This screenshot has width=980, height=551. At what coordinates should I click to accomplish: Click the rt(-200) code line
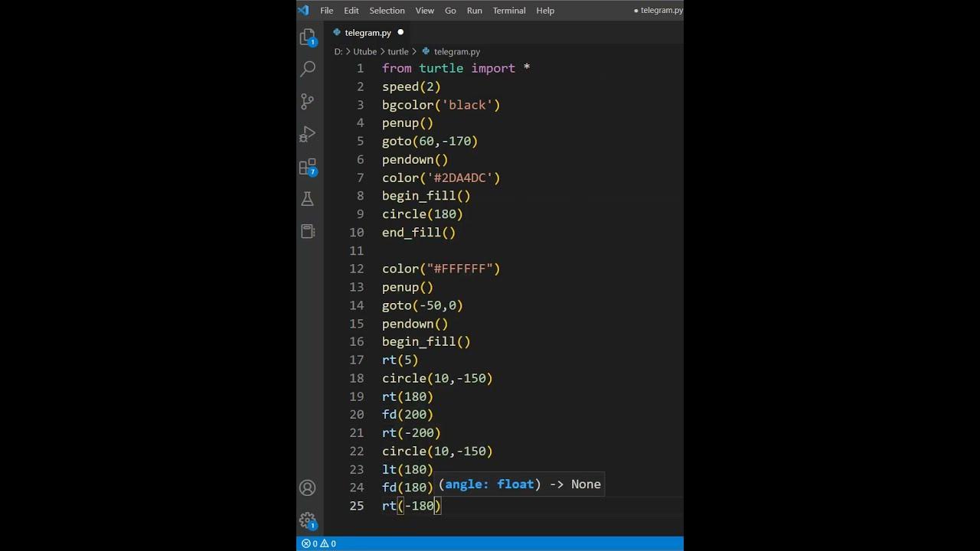coord(412,433)
